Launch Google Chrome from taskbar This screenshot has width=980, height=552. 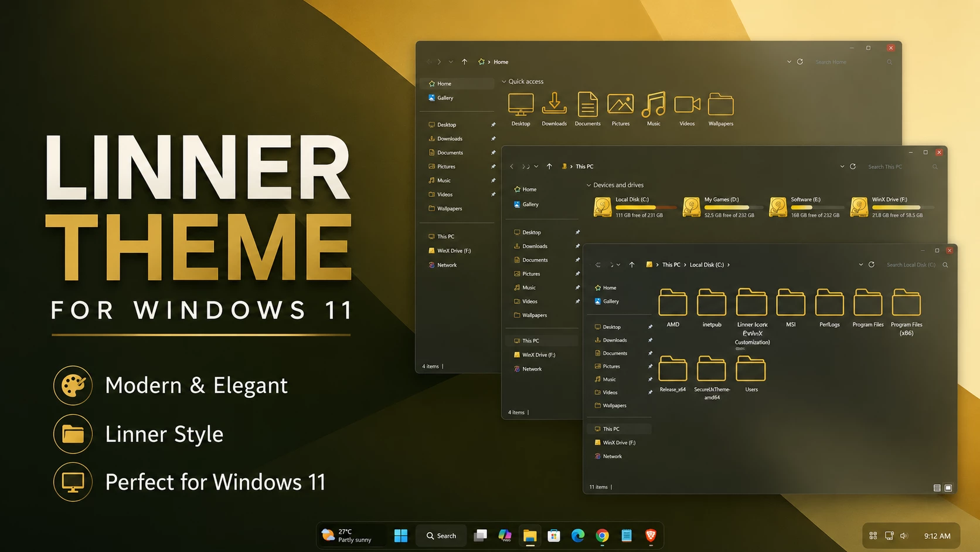coord(602,536)
